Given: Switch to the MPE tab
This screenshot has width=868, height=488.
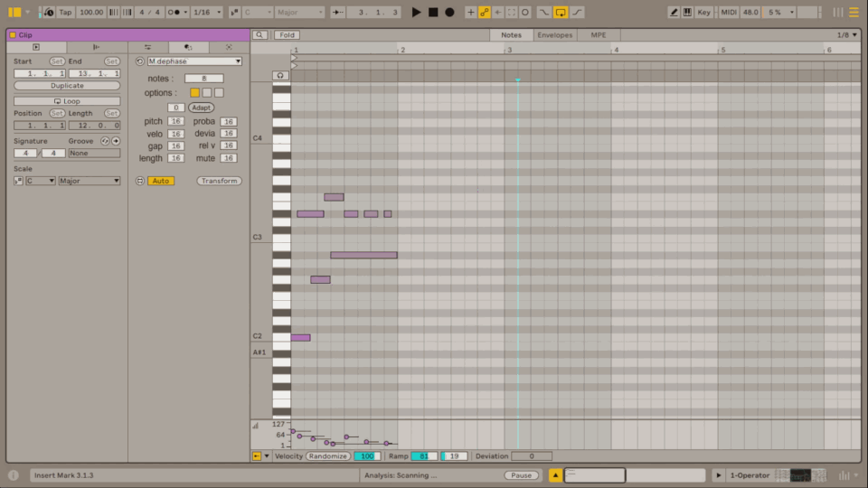Looking at the screenshot, I should coord(599,35).
